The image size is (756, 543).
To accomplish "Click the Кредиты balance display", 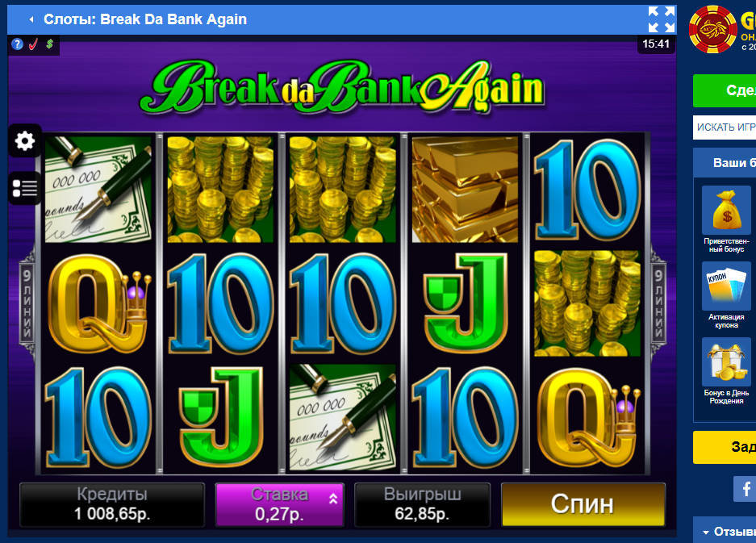I will (112, 504).
